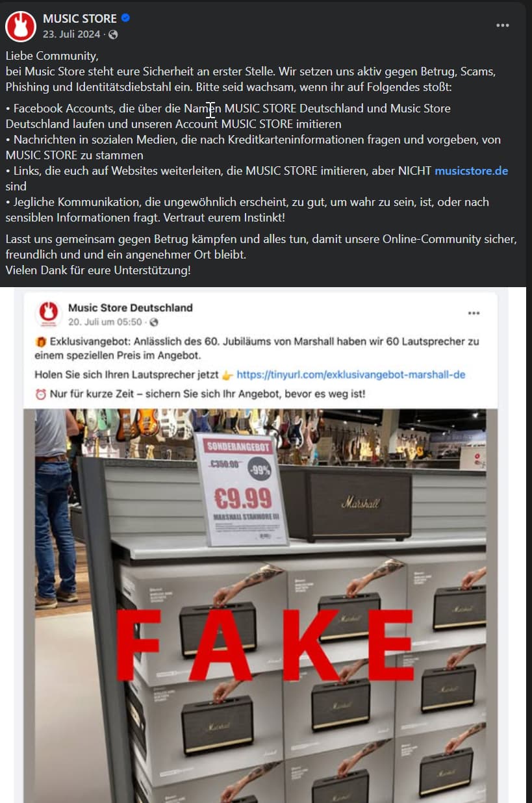The width and height of the screenshot is (532, 803).
Task: Click the pointing hand emoji before the tinyurl link
Action: tap(227, 375)
